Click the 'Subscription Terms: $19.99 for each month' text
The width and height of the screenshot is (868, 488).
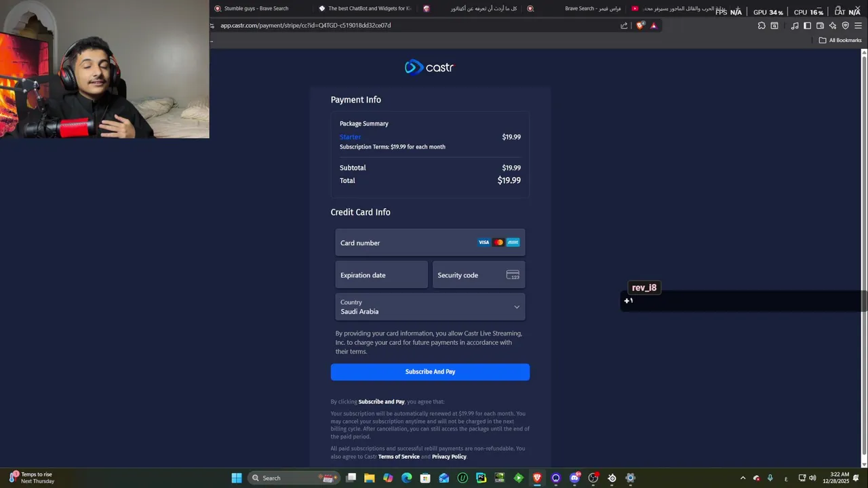pos(392,147)
